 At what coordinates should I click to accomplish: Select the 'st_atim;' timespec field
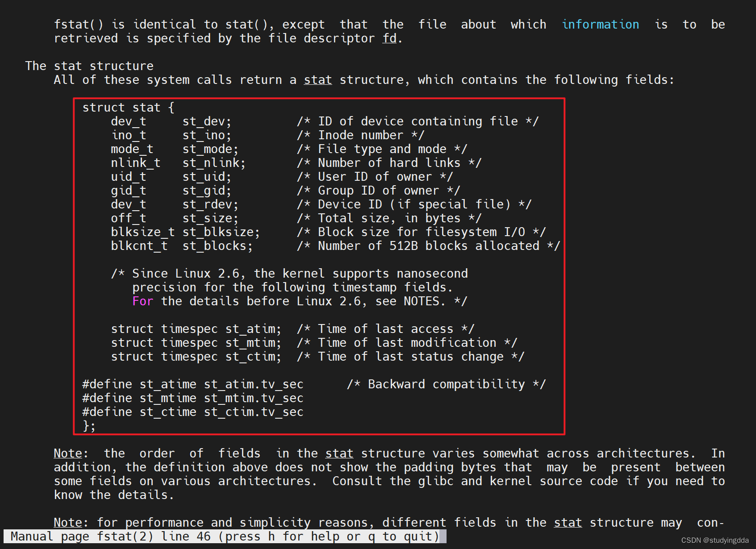click(x=254, y=329)
